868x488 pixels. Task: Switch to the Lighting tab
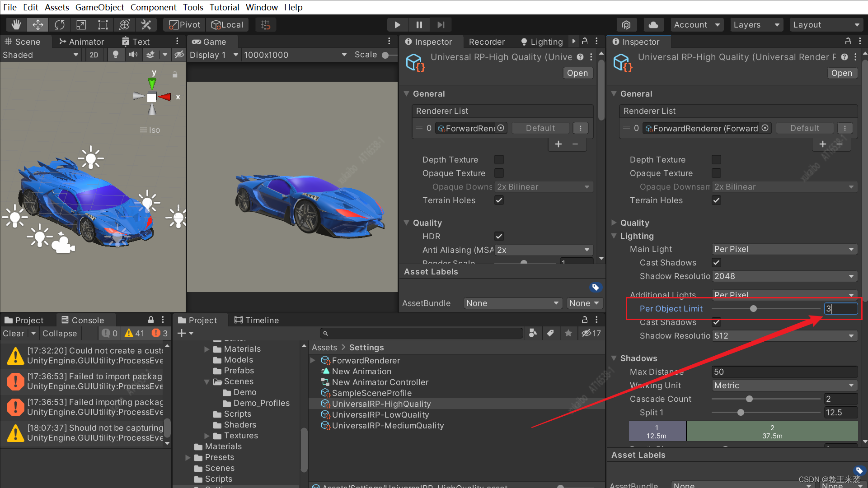tap(541, 42)
